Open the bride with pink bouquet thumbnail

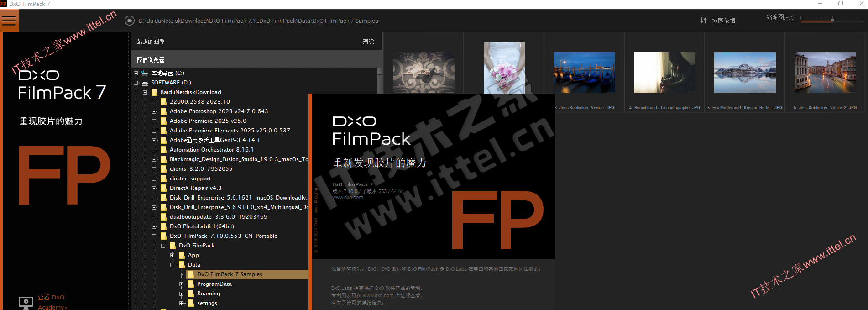504,67
